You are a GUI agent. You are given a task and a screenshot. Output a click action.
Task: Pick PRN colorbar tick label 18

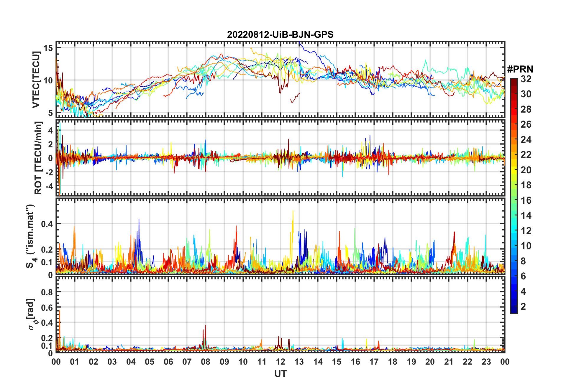pos(526,185)
